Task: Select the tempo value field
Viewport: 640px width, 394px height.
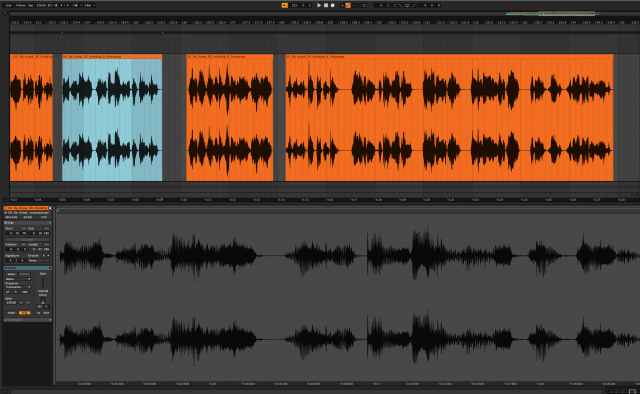Action: point(41,5)
